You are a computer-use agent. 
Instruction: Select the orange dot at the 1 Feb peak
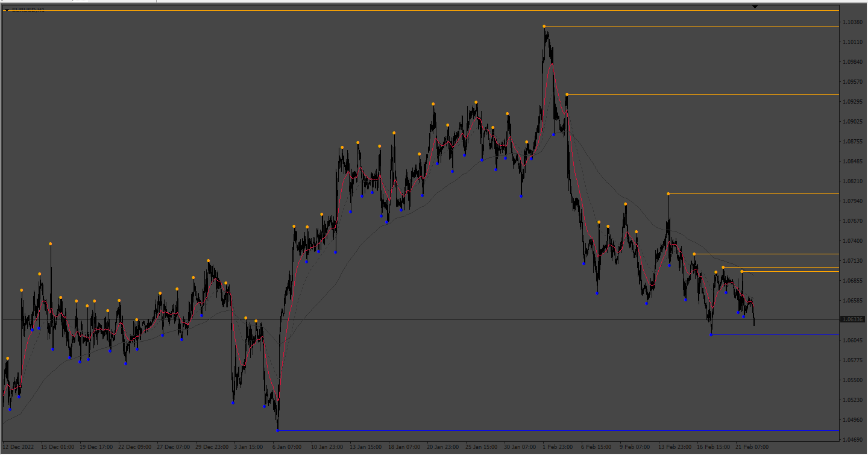(544, 26)
